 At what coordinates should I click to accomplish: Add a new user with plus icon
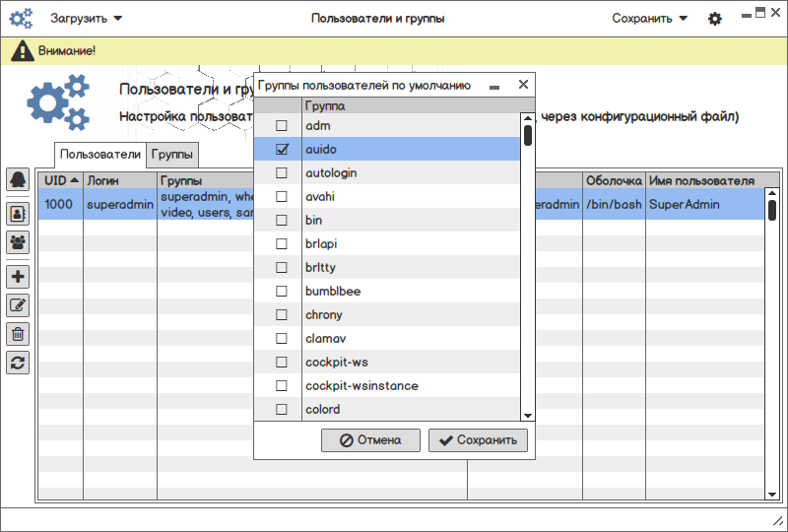18,277
